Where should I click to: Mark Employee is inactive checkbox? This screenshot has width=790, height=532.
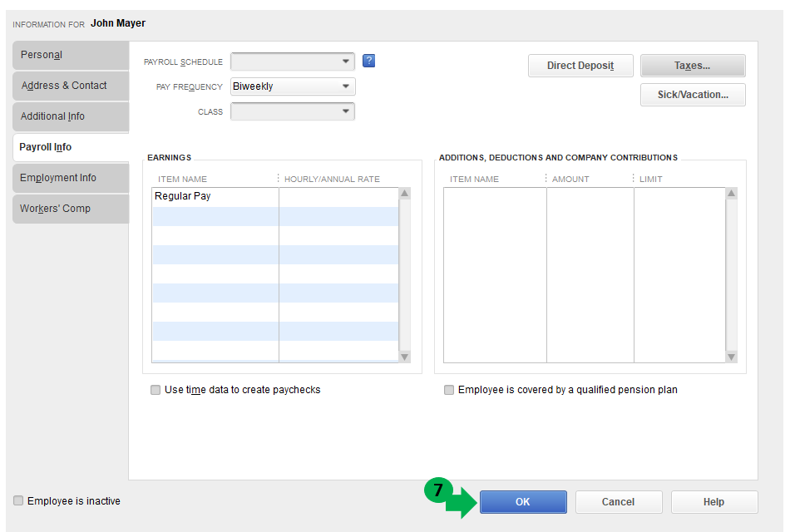[x=18, y=500]
